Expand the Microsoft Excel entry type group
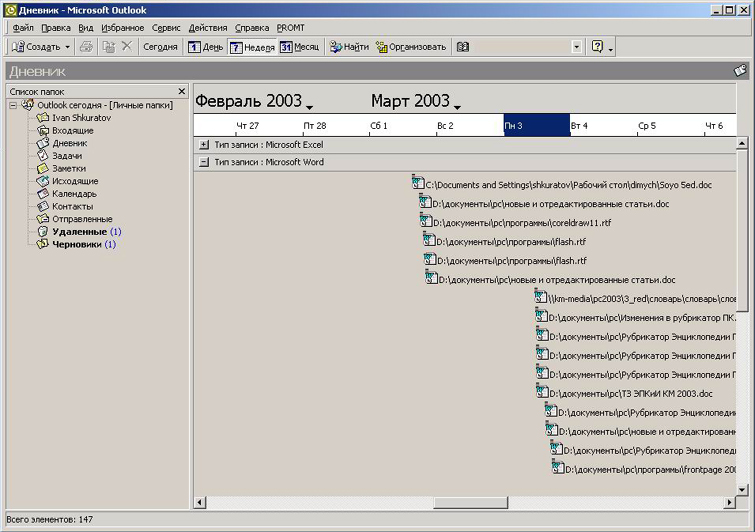The width and height of the screenshot is (755, 532). 204,145
